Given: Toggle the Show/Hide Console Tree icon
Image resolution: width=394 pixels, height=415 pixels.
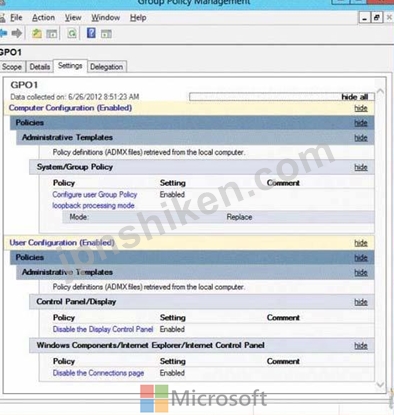Looking at the screenshot, I should pos(52,33).
